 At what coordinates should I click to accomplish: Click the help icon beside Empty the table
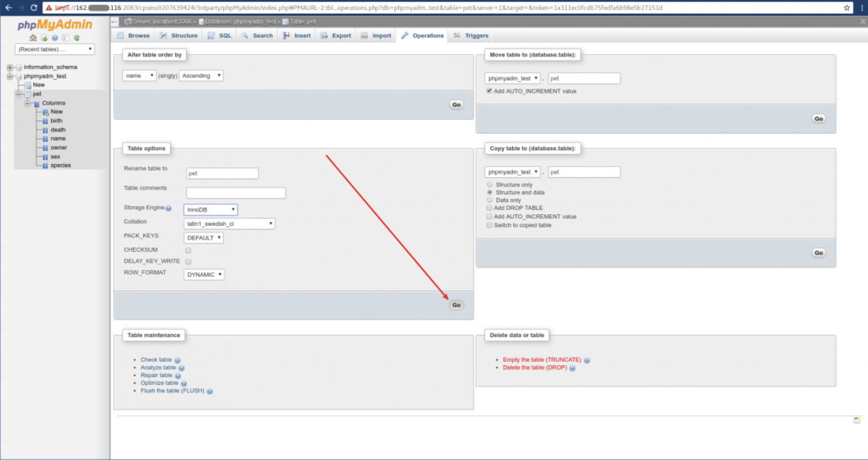coord(587,361)
